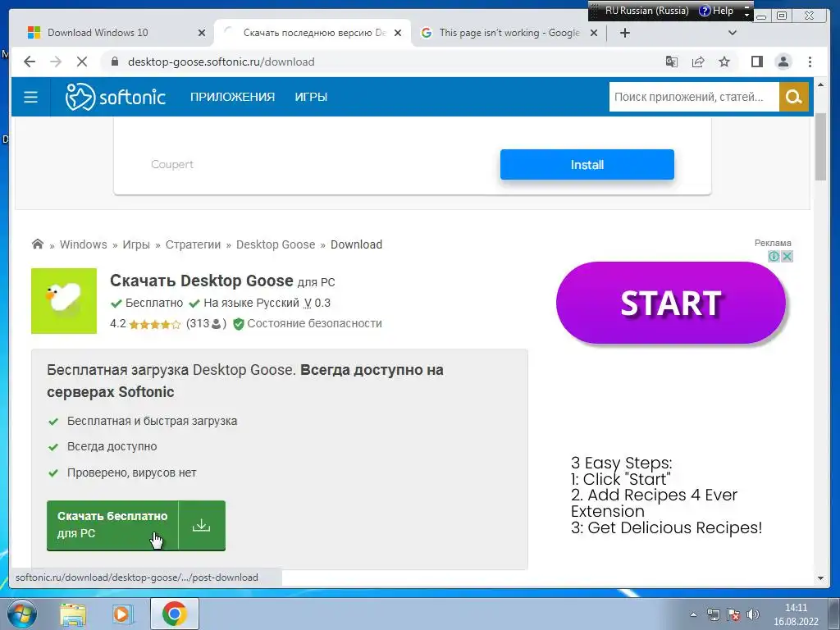This screenshot has height=630, width=840.
Task: Open the Chrome side panel icon
Action: (x=756, y=62)
